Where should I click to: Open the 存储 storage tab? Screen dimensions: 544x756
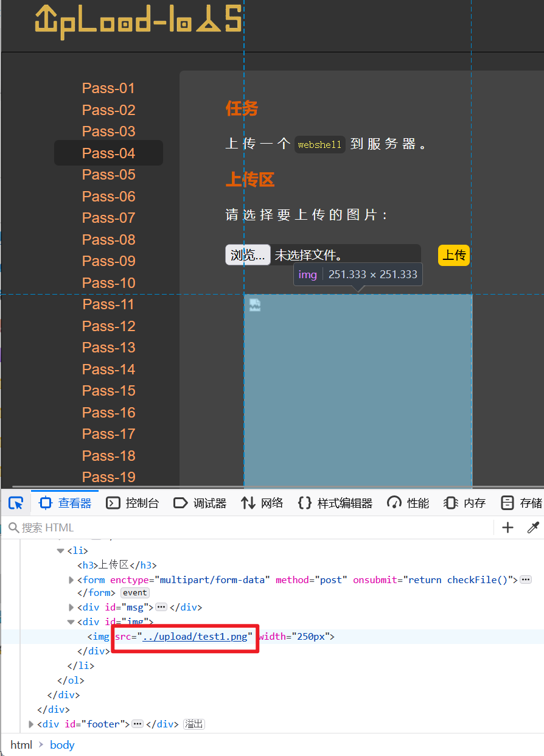click(521, 503)
